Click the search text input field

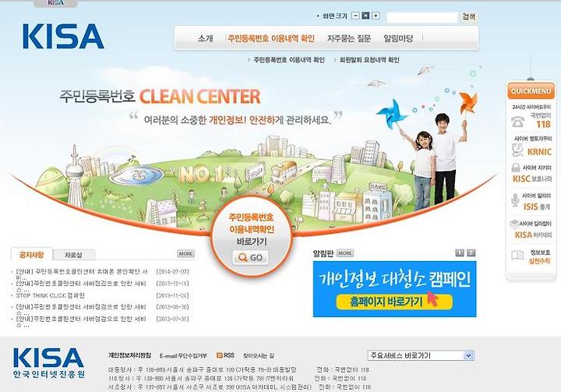click(x=422, y=17)
